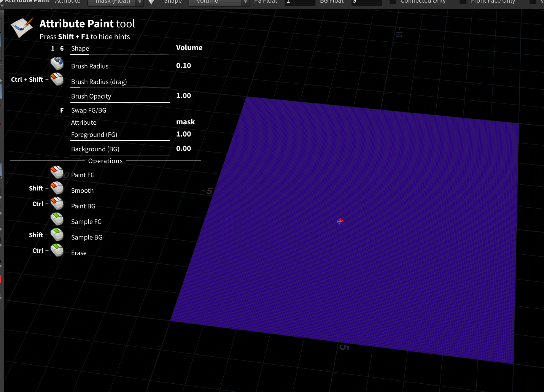Image resolution: width=544 pixels, height=392 pixels.
Task: Click the Smooth operation label
Action: (x=82, y=190)
